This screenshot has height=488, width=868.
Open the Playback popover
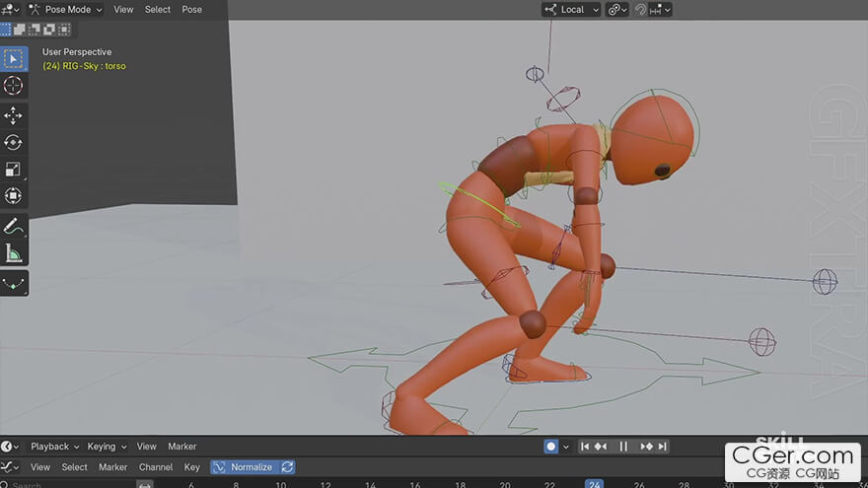(54, 447)
